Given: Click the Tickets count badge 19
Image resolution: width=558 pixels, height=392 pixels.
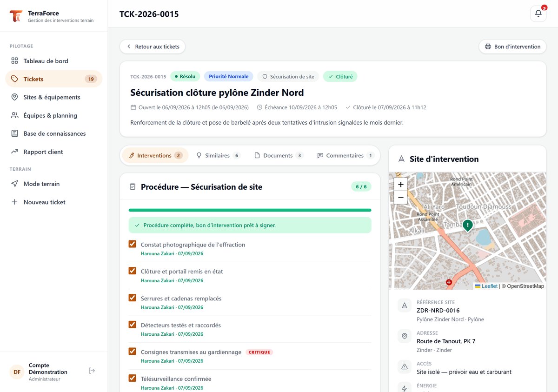Looking at the screenshot, I should 91,79.
